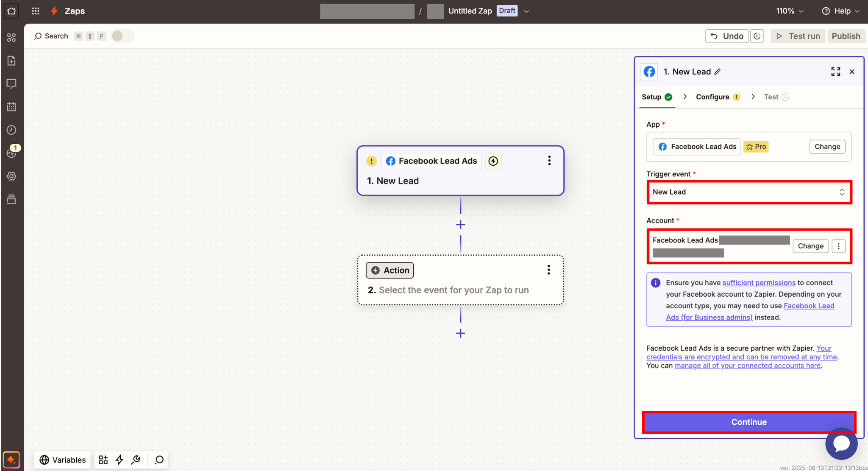Open the comments sidebar icon

[11, 84]
